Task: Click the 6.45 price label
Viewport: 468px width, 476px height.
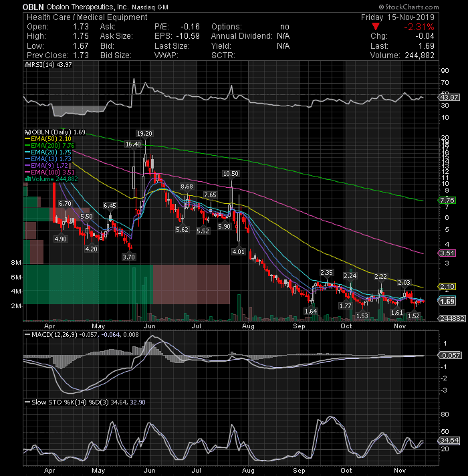Action: pyautogui.click(x=110, y=206)
